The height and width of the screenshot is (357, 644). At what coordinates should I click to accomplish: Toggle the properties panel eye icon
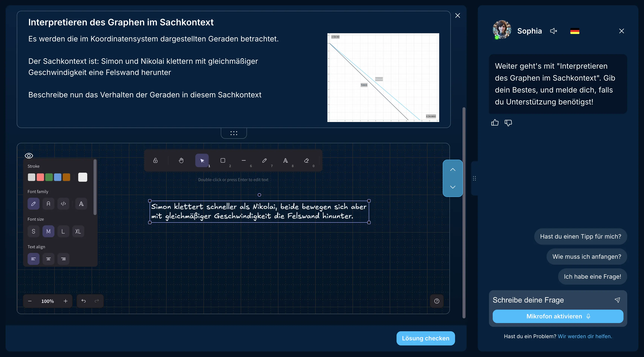tap(29, 156)
